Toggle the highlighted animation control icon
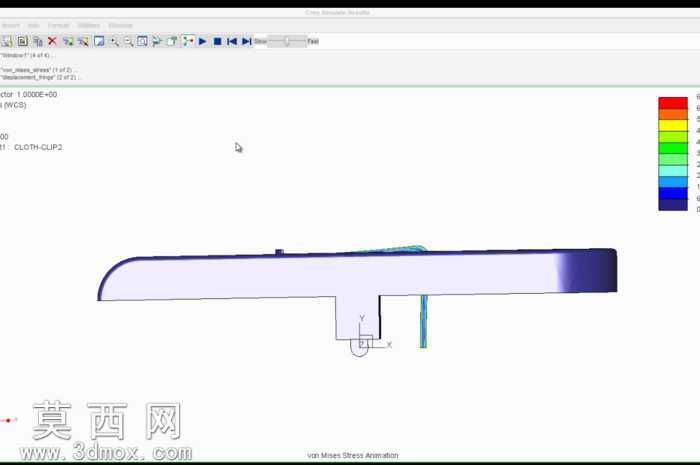Image resolution: width=700 pixels, height=465 pixels. tap(188, 42)
